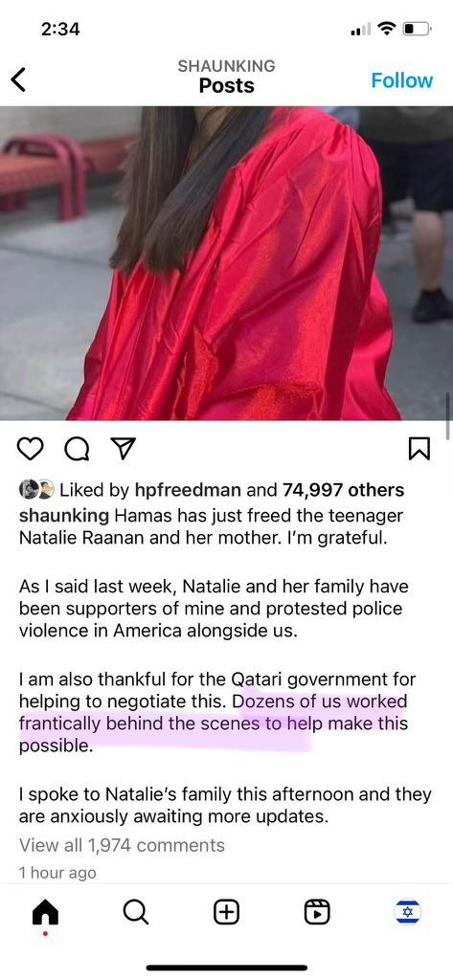453x980 pixels.
Task: Follow the shaunking account
Action: (401, 80)
